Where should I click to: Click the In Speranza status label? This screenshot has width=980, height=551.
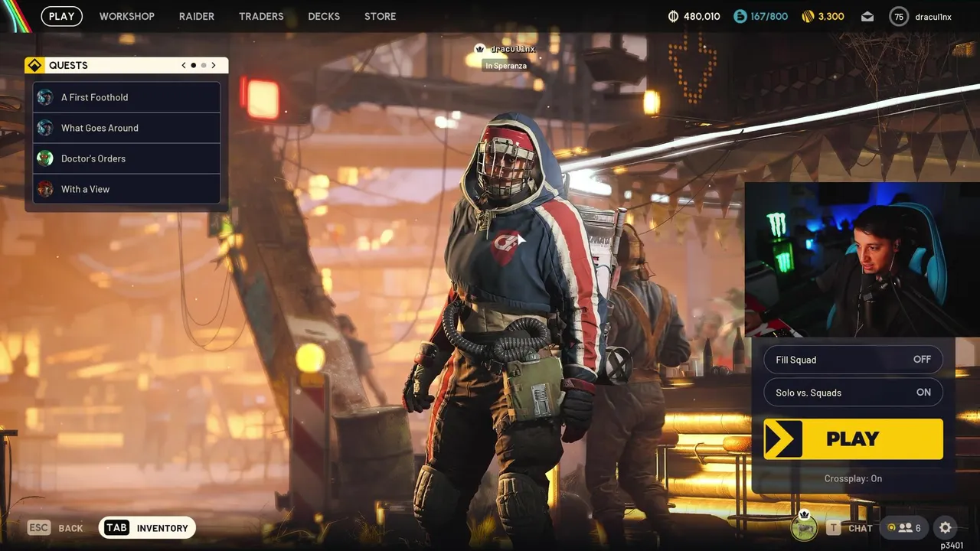(x=505, y=66)
